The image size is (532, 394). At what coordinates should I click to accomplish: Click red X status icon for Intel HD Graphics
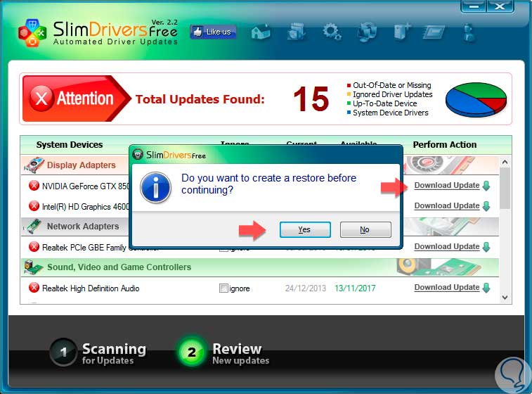point(34,206)
